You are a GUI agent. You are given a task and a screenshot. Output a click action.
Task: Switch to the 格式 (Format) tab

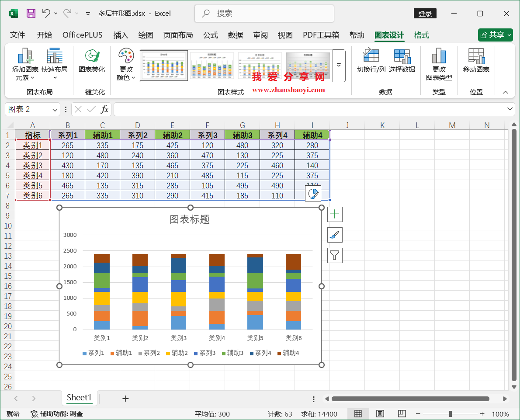(422, 35)
